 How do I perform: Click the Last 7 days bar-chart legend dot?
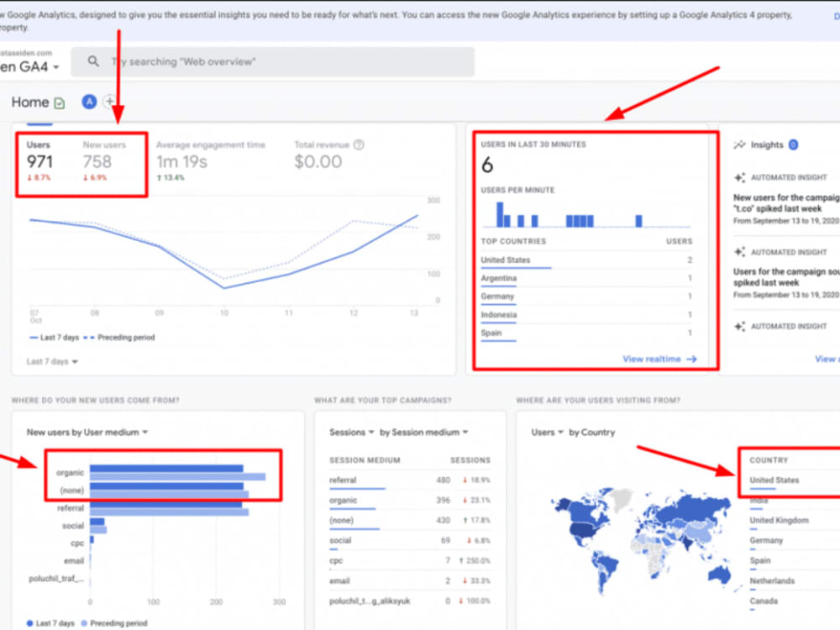tap(29, 623)
